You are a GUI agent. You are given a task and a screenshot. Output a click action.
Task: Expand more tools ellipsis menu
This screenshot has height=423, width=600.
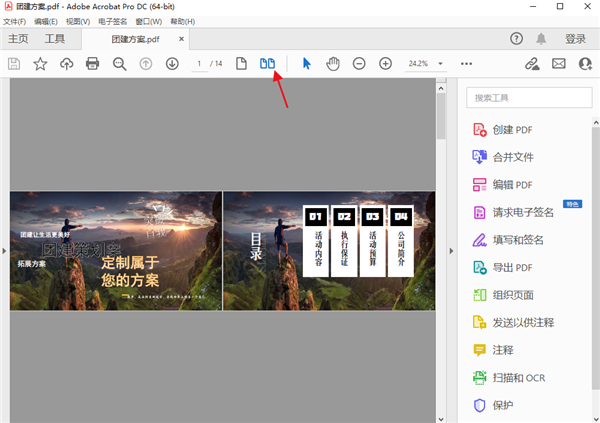pos(466,64)
